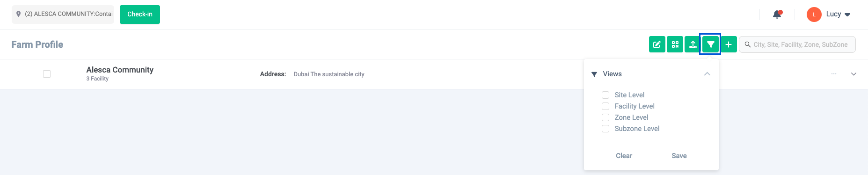Select the Alesca Community row checkbox
Image resolution: width=868 pixels, height=175 pixels.
click(47, 74)
